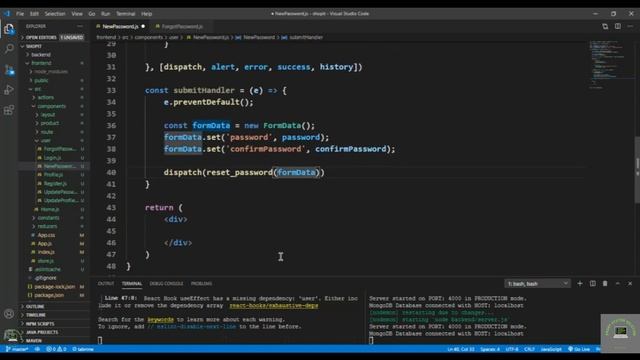This screenshot has height=360, width=640.
Task: Open the Terminal menu
Action: (126, 13)
